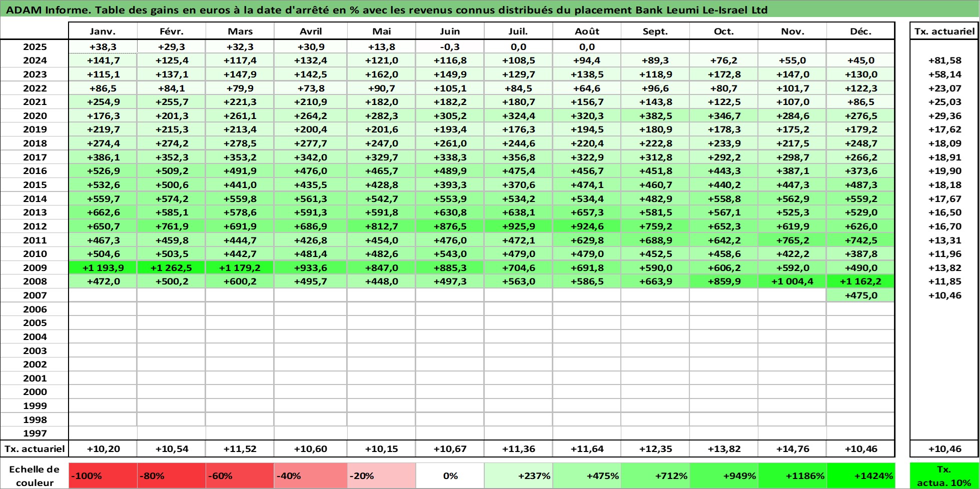Click the Juil. column header
Screen dimensions: 980x489
(518, 31)
